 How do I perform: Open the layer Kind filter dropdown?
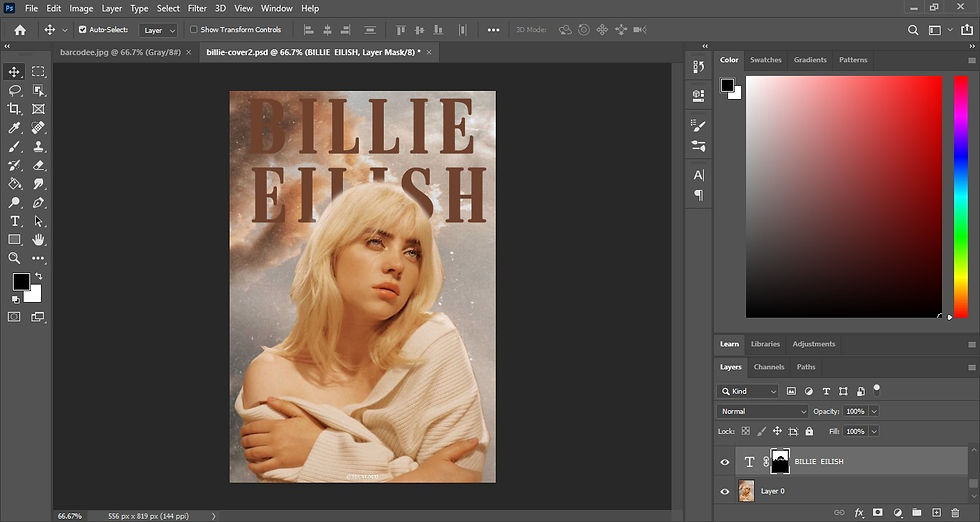click(x=748, y=391)
